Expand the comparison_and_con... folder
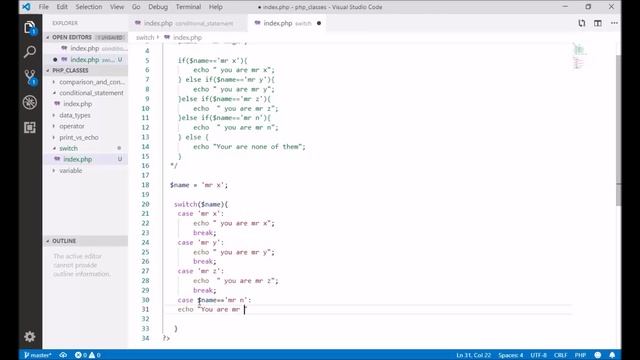 click(85, 82)
